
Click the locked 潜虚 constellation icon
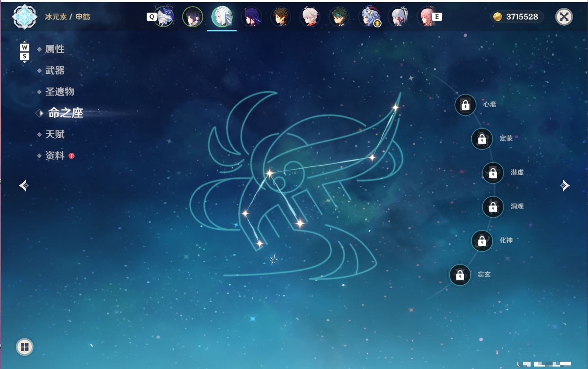click(493, 173)
